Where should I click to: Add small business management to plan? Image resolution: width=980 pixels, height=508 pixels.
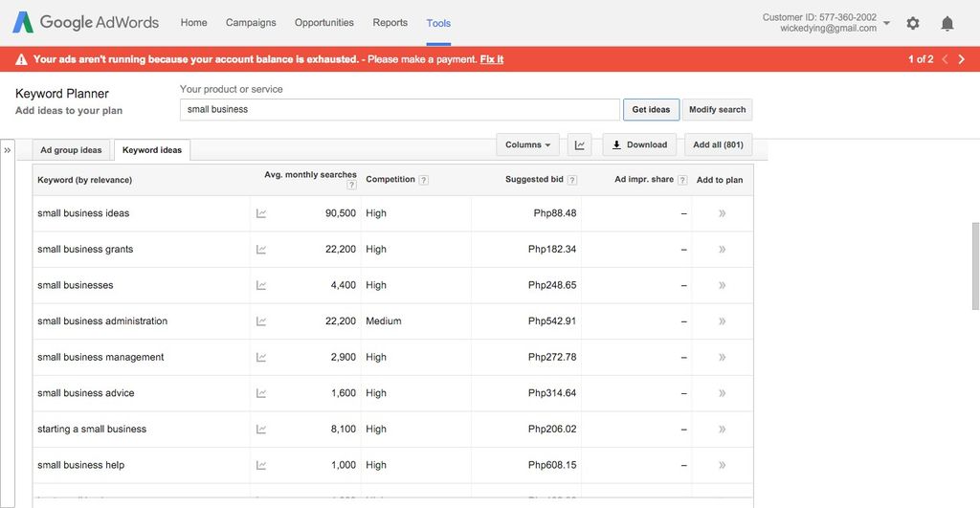click(x=722, y=358)
